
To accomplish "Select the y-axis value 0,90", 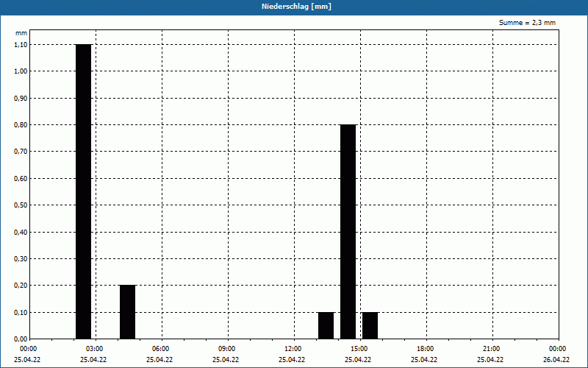I will click(x=21, y=99).
